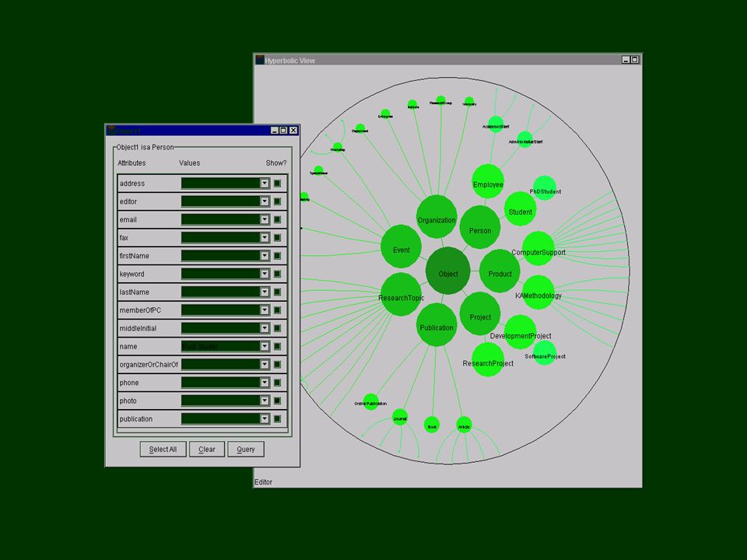Click the Publication node
This screenshot has width=747, height=560.
pos(437,325)
